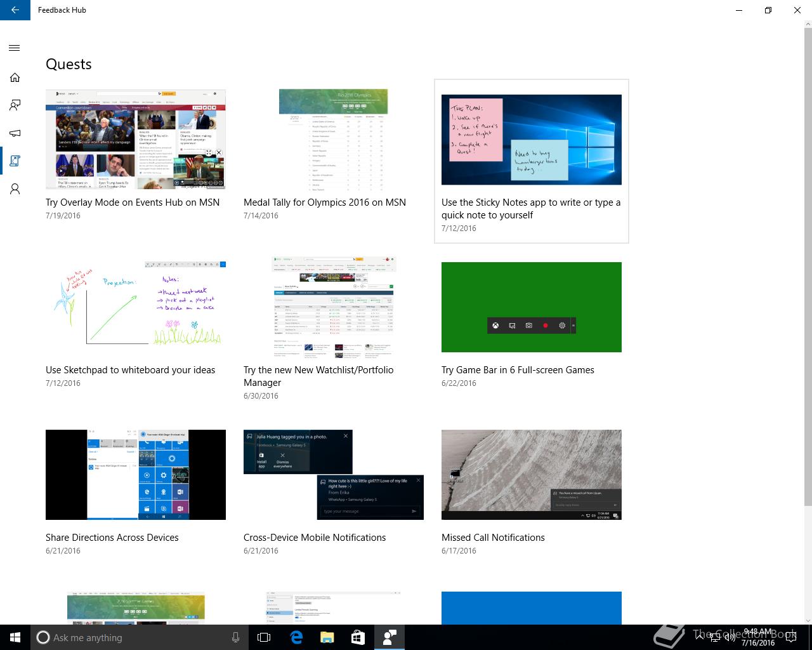
Task: Click 'Try Overlay Mode on Events Hub on MSN' title
Action: coord(133,202)
